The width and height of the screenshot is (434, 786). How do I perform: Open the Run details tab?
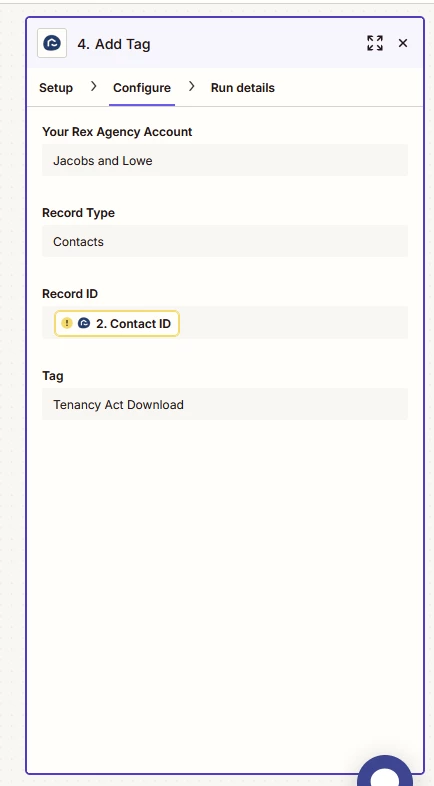(x=243, y=88)
